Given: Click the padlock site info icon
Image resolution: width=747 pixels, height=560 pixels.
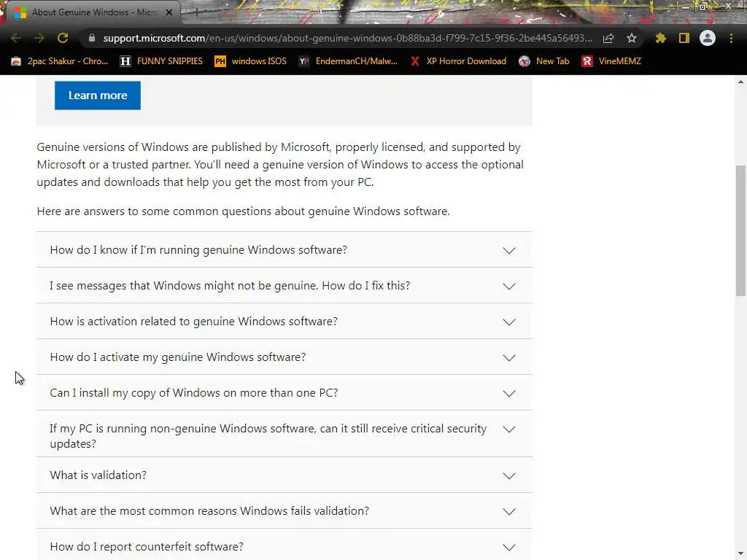Looking at the screenshot, I should (x=92, y=38).
